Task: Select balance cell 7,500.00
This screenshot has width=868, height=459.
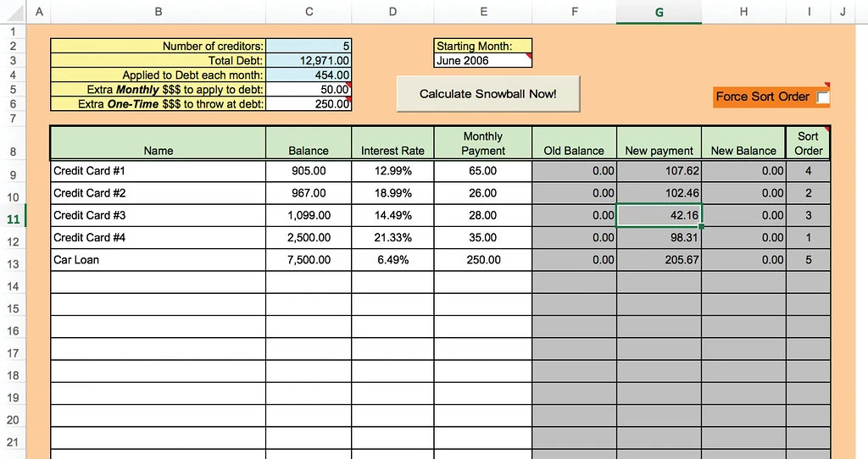Action: click(x=309, y=259)
